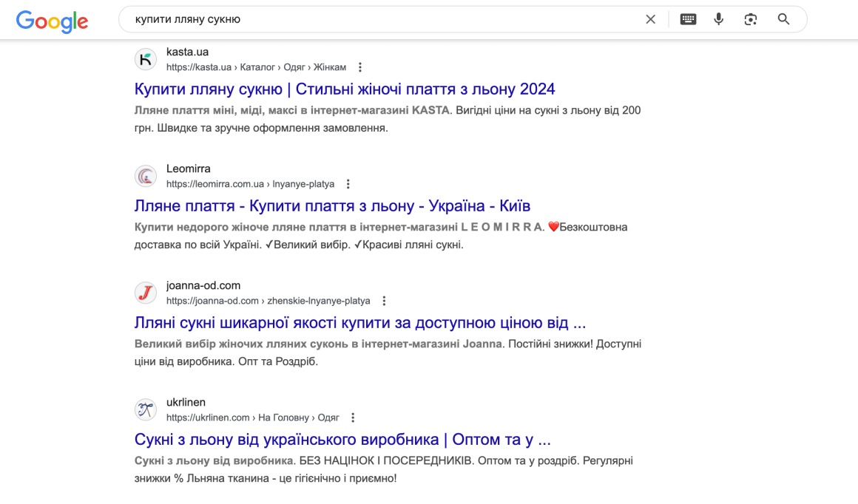
Task: Click the magnifying glass search button
Action: click(783, 19)
